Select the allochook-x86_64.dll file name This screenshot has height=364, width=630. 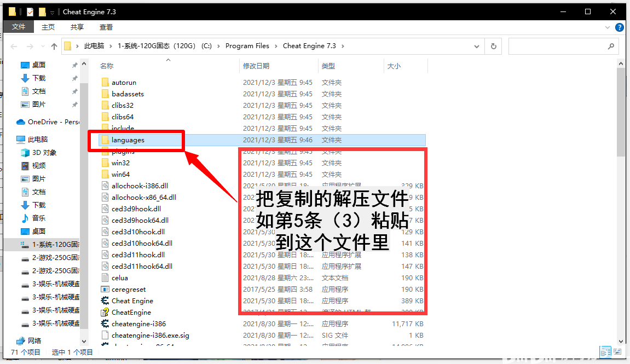(x=144, y=197)
